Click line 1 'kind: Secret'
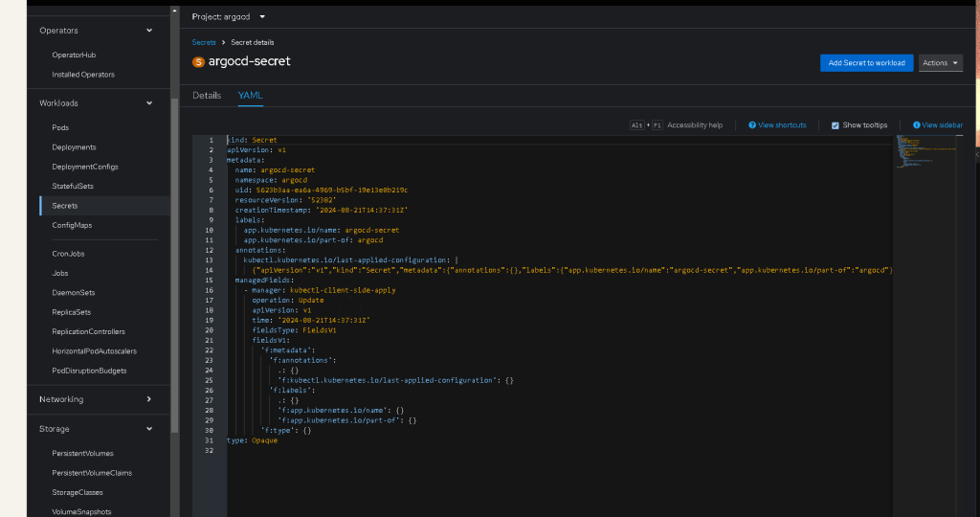This screenshot has width=980, height=517. pyautogui.click(x=252, y=140)
